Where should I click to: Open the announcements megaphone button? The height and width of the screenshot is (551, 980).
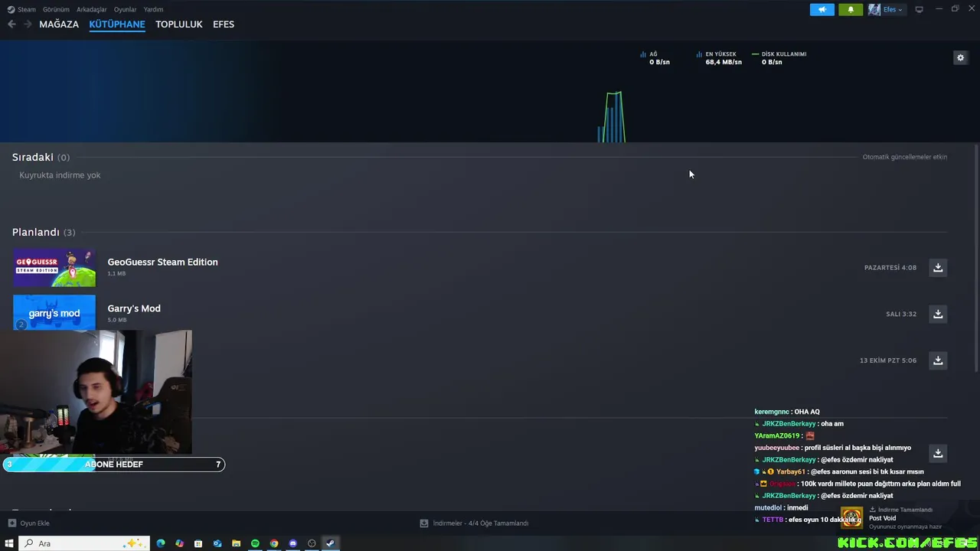tap(822, 9)
